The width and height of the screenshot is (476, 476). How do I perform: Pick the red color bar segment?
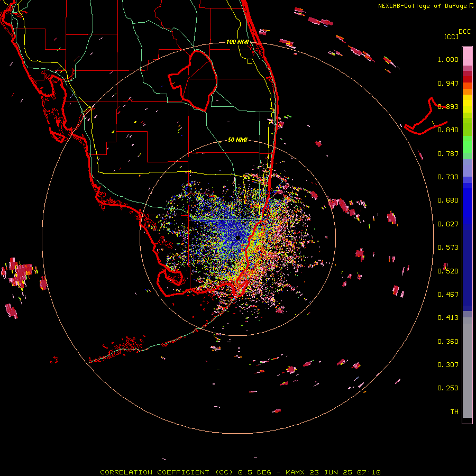tap(467, 79)
